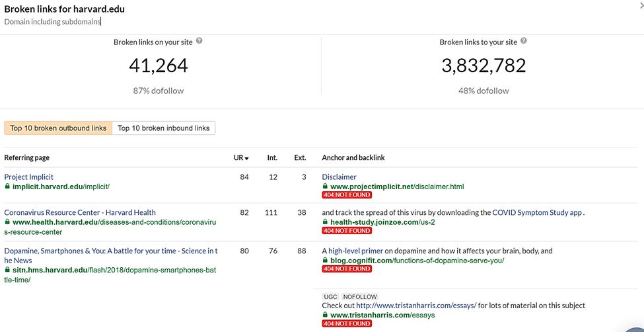Click the 48% dofollow text
644x332 pixels.
click(x=483, y=91)
